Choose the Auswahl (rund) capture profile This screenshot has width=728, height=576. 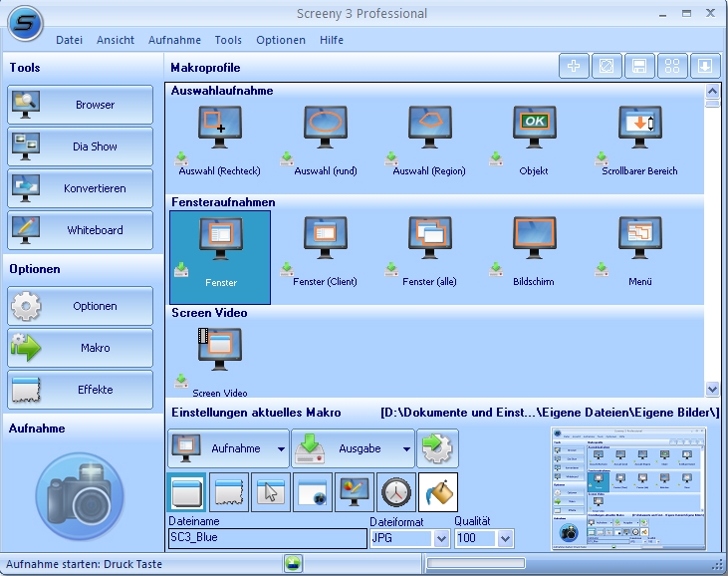(x=325, y=140)
